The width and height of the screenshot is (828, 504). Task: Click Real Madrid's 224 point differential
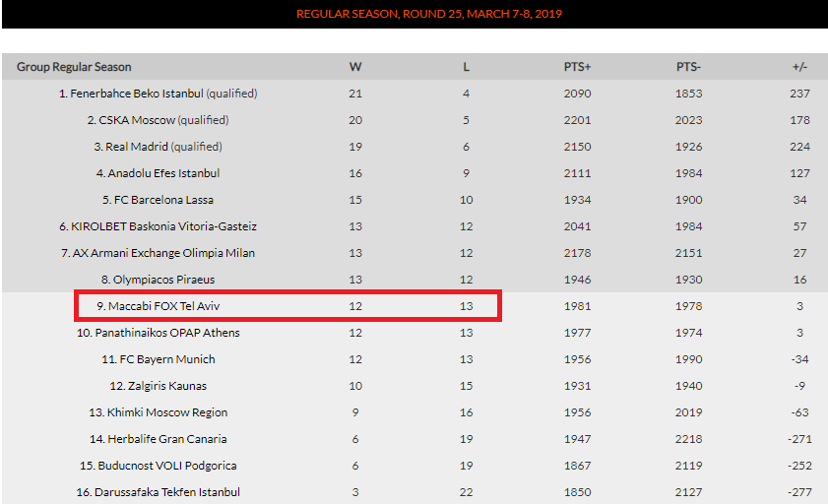(800, 147)
